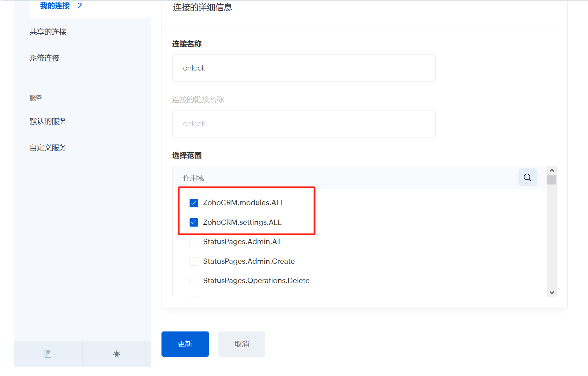Toggle the sun theme icon
This screenshot has width=588, height=376.
click(x=117, y=354)
